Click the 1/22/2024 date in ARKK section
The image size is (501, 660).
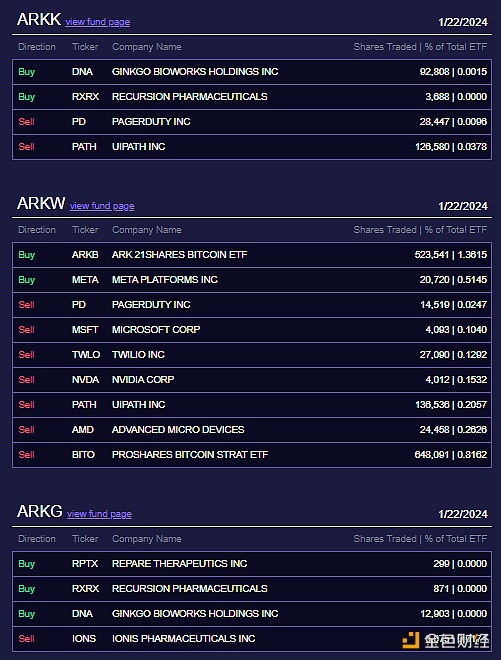click(x=463, y=22)
